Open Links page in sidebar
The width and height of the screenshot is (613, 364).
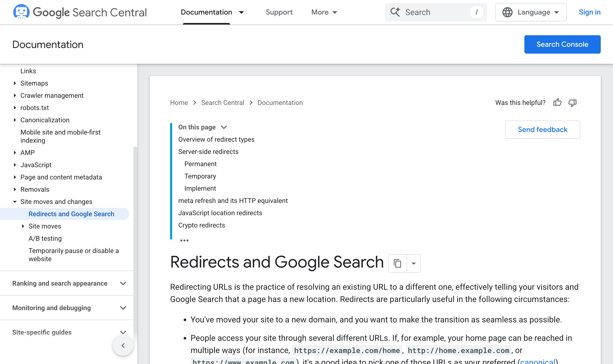point(28,71)
